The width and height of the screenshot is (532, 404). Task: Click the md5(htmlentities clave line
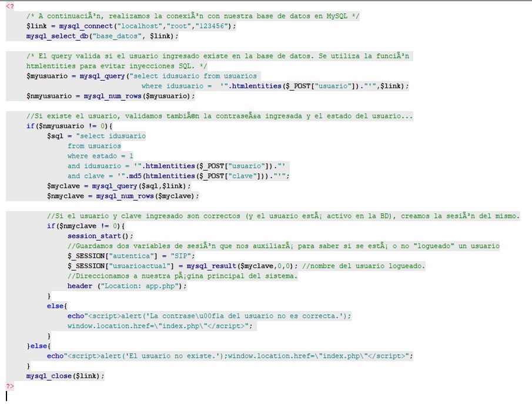[x=179, y=176]
